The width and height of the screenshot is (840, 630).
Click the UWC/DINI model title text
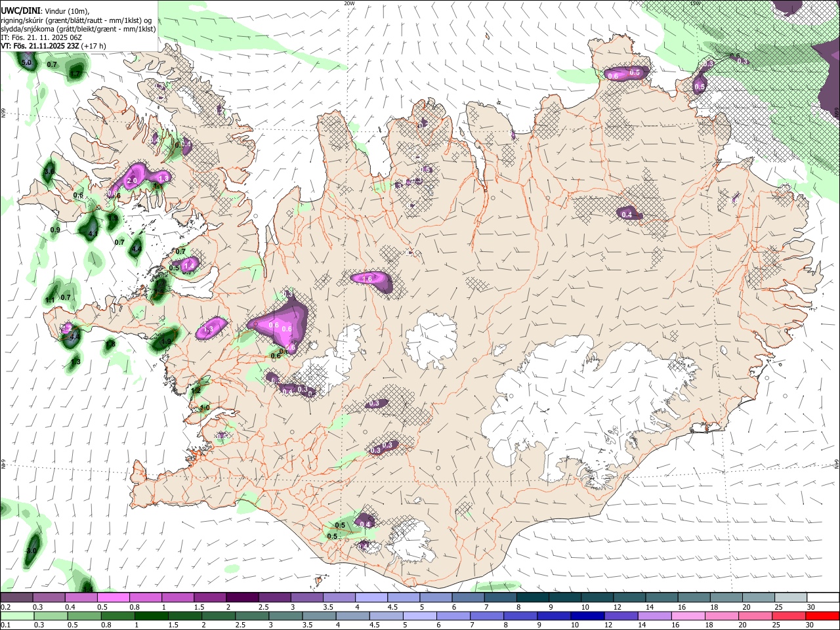20,11
